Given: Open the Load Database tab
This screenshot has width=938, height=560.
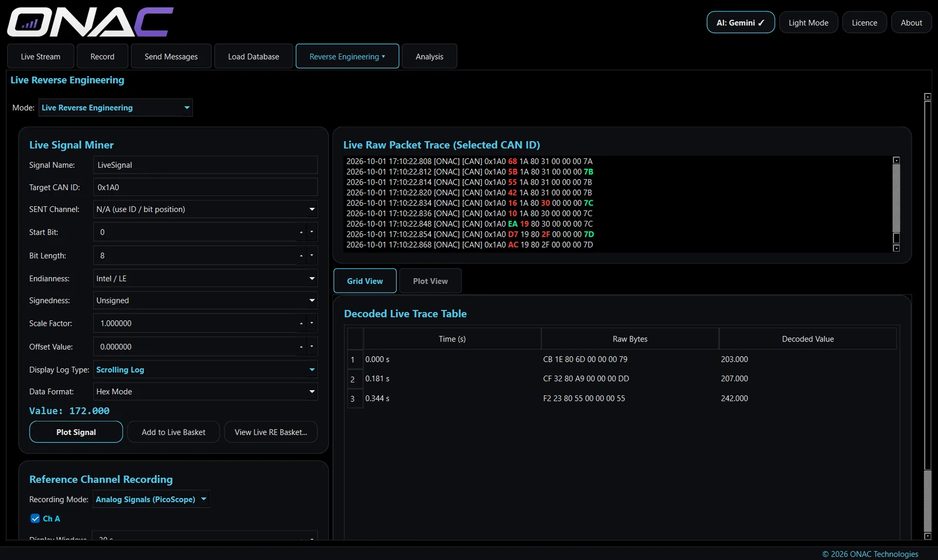Looking at the screenshot, I should tap(253, 56).
